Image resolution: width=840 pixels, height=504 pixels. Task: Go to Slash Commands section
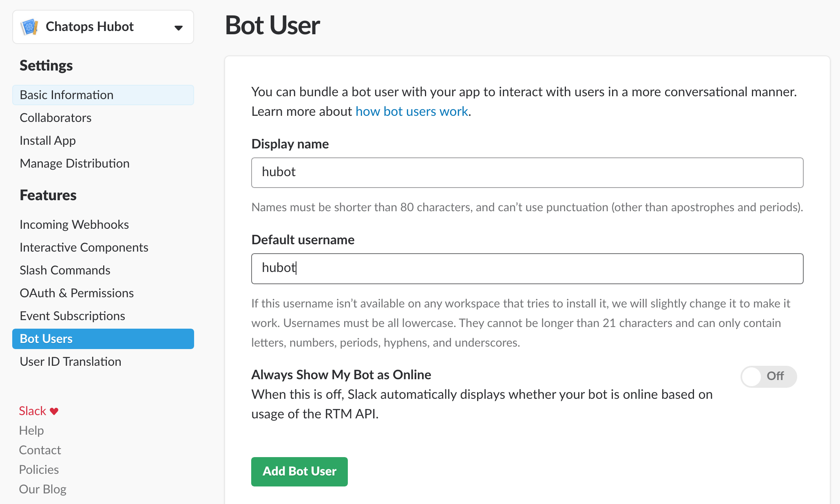tap(65, 270)
